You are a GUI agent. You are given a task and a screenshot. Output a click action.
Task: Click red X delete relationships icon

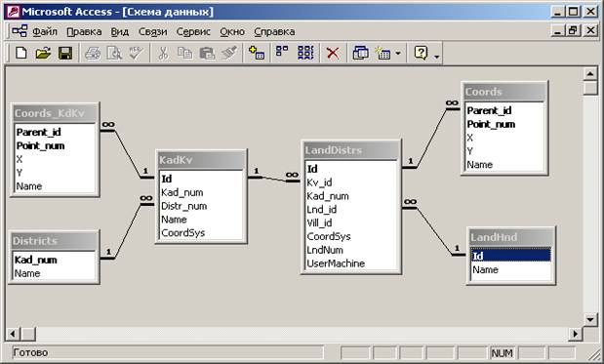pos(333,53)
